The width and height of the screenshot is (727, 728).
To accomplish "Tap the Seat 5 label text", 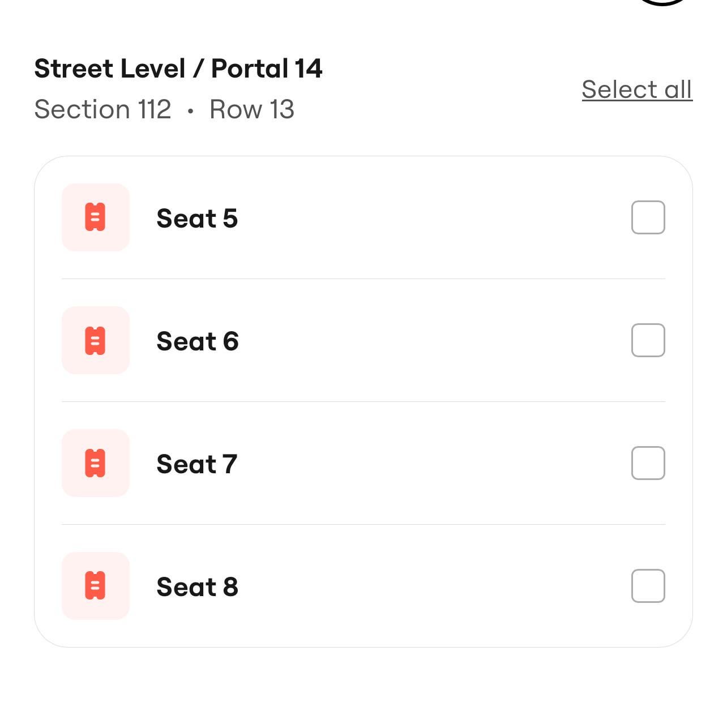I will (x=197, y=219).
